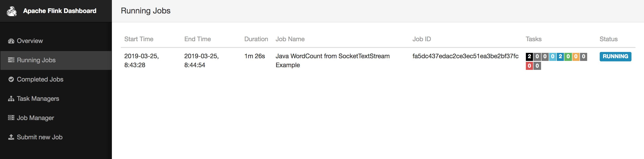Click the Flink squirrel logo icon
Viewport: 644px width, 159px height.
coord(11,11)
